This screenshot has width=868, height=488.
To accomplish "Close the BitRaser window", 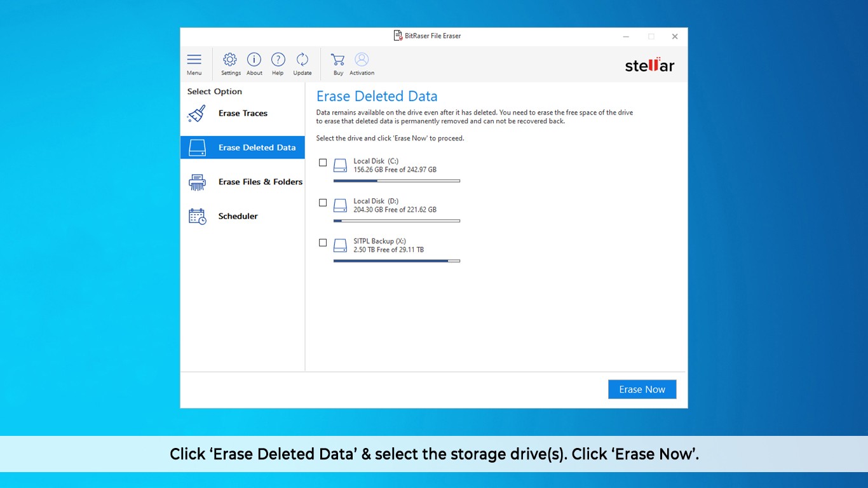I will (675, 36).
